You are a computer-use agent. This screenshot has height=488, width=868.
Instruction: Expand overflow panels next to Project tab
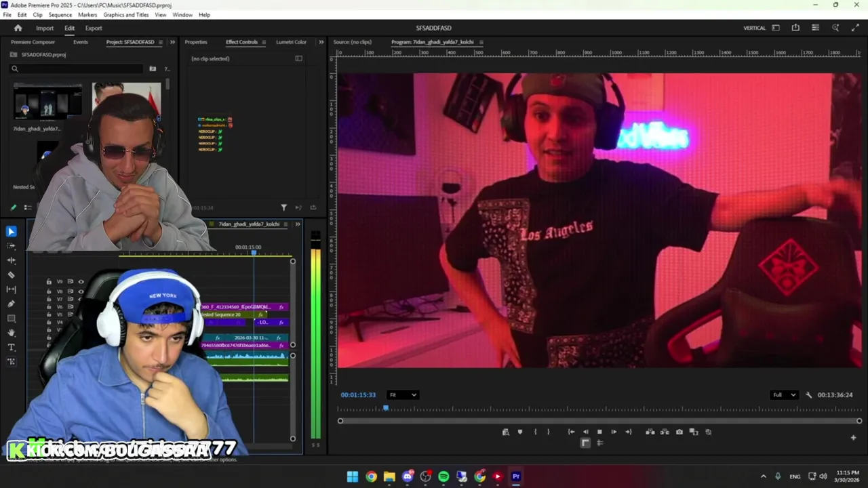tap(172, 42)
